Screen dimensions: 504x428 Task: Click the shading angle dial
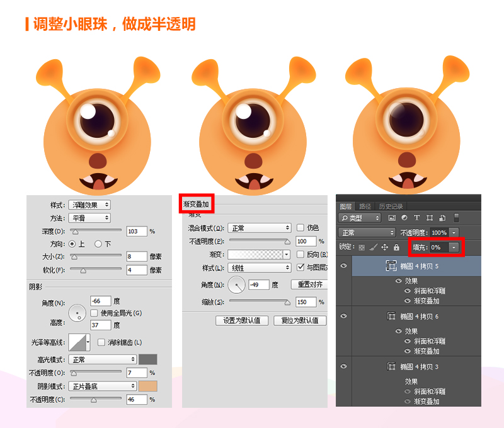tap(77, 313)
